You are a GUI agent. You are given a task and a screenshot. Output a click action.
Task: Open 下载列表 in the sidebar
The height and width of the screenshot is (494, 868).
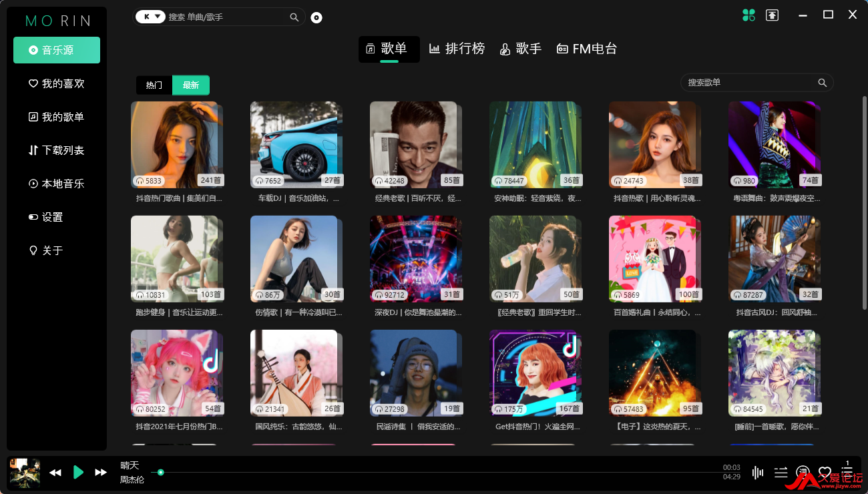coord(57,150)
